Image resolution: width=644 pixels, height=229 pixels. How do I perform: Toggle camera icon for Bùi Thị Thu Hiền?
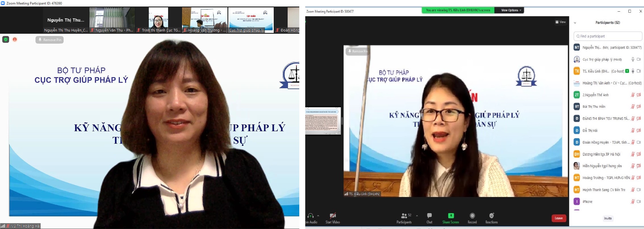pyautogui.click(x=639, y=107)
